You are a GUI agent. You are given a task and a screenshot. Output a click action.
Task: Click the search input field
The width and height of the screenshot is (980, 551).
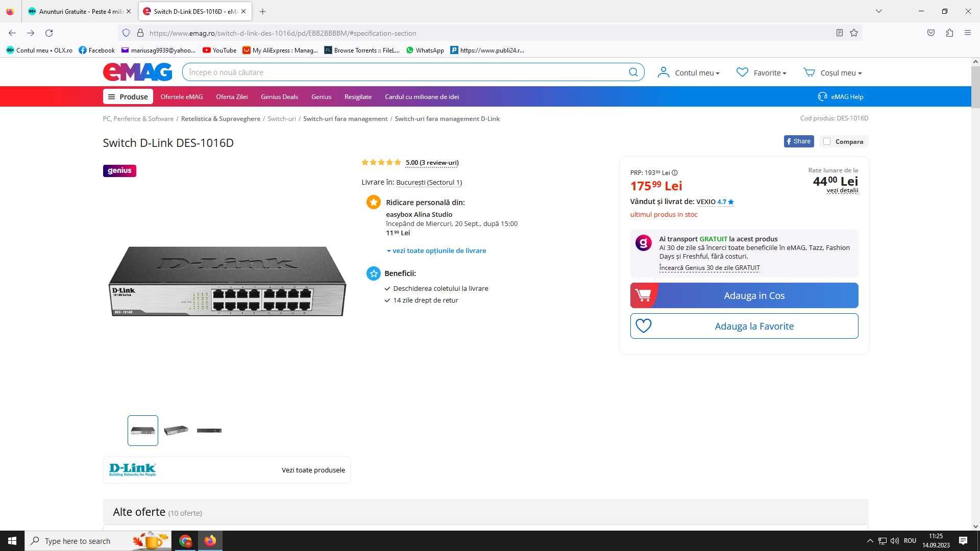(412, 72)
